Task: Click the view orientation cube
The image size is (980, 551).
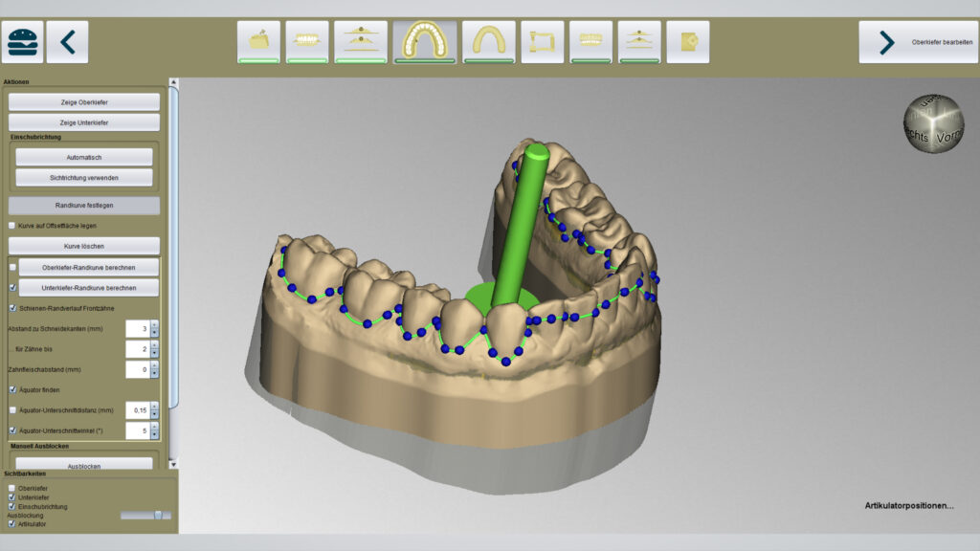Action: pyautogui.click(x=933, y=123)
